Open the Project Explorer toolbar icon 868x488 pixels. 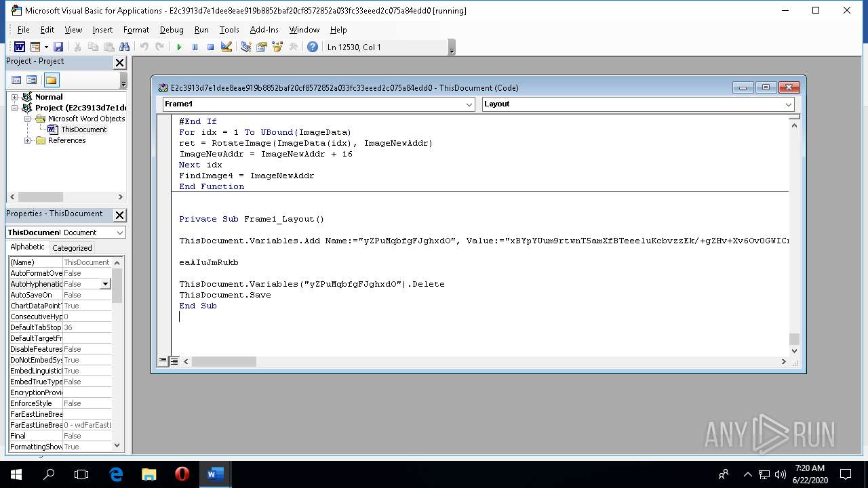245,47
